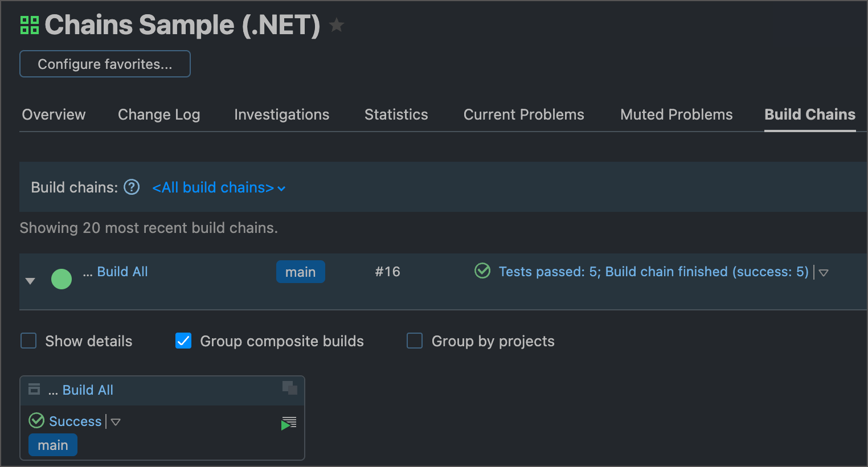Image resolution: width=868 pixels, height=467 pixels.
Task: Click the success checkmark beside Tests passed message
Action: (482, 271)
